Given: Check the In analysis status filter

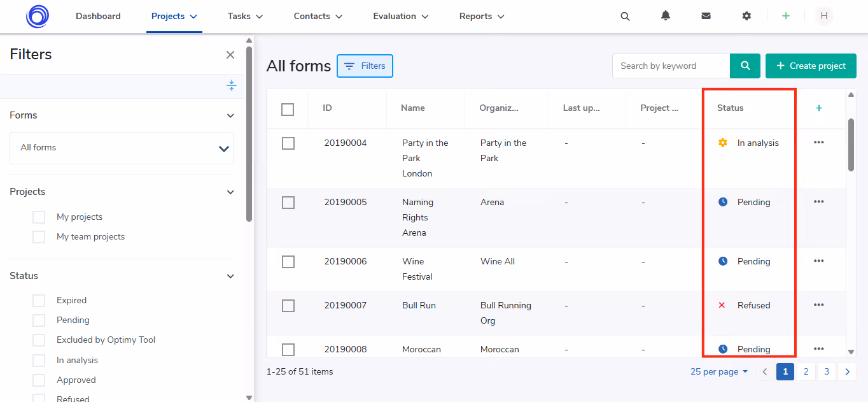Looking at the screenshot, I should (x=39, y=361).
